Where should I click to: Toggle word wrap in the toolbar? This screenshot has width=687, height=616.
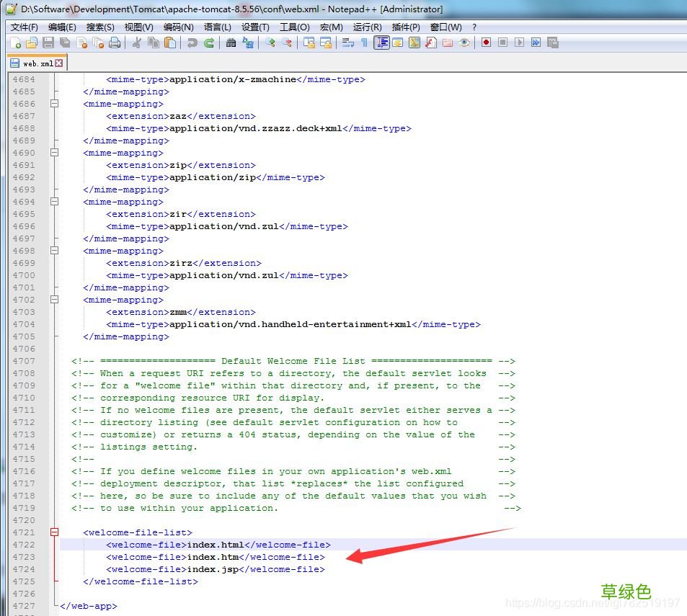pos(347,43)
